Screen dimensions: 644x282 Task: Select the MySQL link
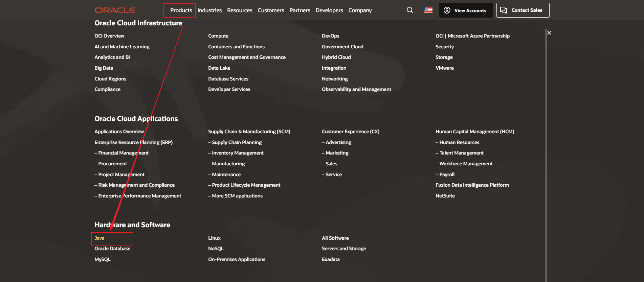pyautogui.click(x=103, y=259)
